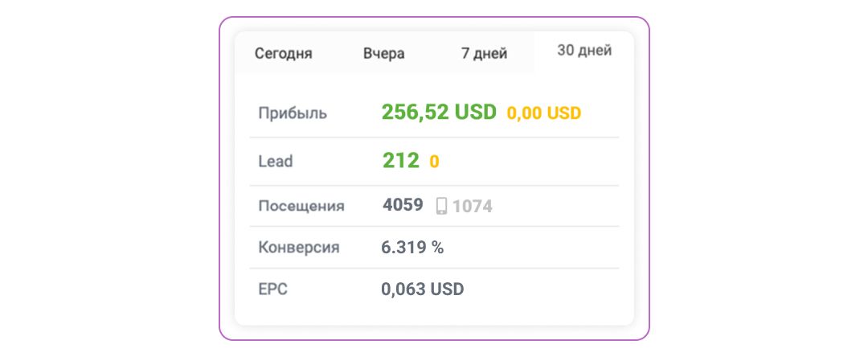Click the Конверсия row label
868x357 pixels.
299,248
